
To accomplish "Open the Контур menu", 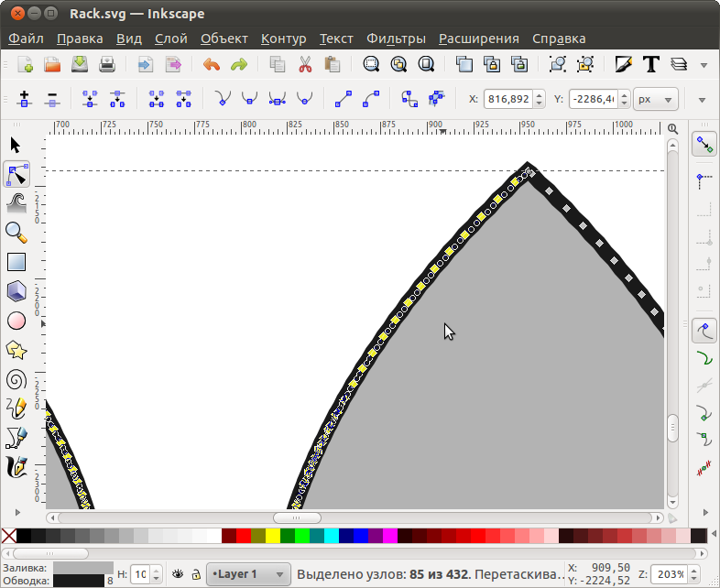I will (283, 38).
